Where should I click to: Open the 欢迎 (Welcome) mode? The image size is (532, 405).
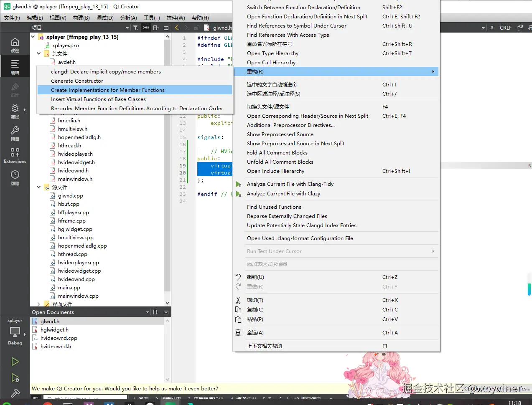[15, 45]
